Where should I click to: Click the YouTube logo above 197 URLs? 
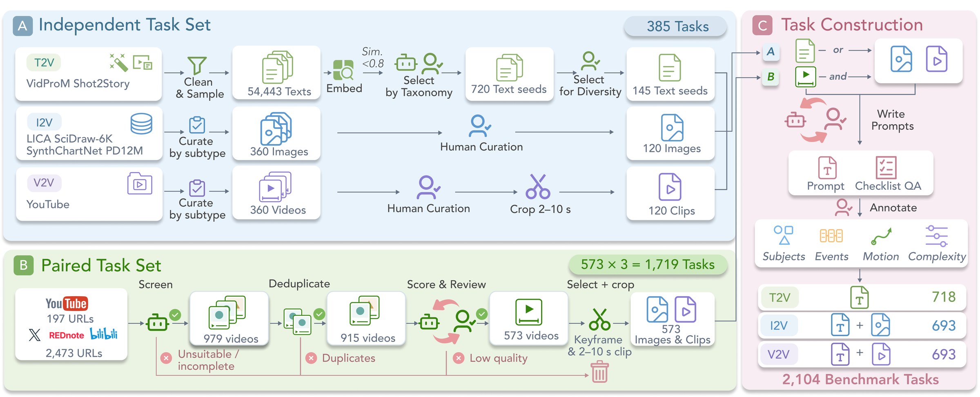pos(67,304)
